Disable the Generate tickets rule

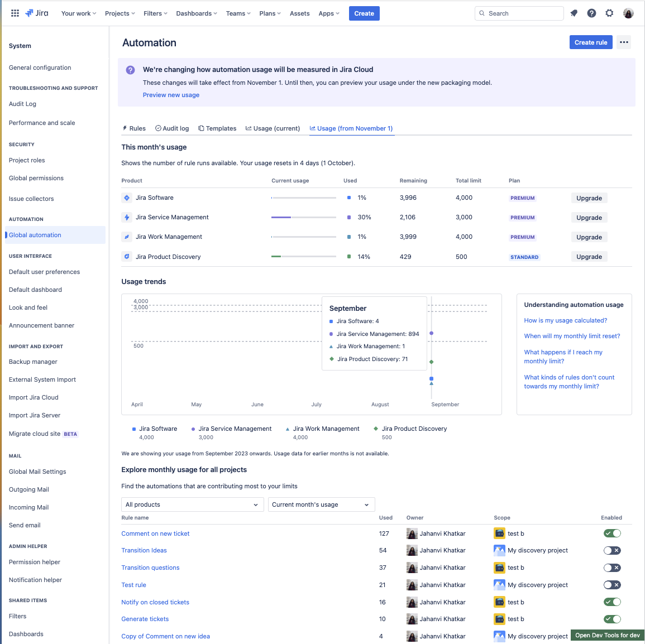(611, 619)
